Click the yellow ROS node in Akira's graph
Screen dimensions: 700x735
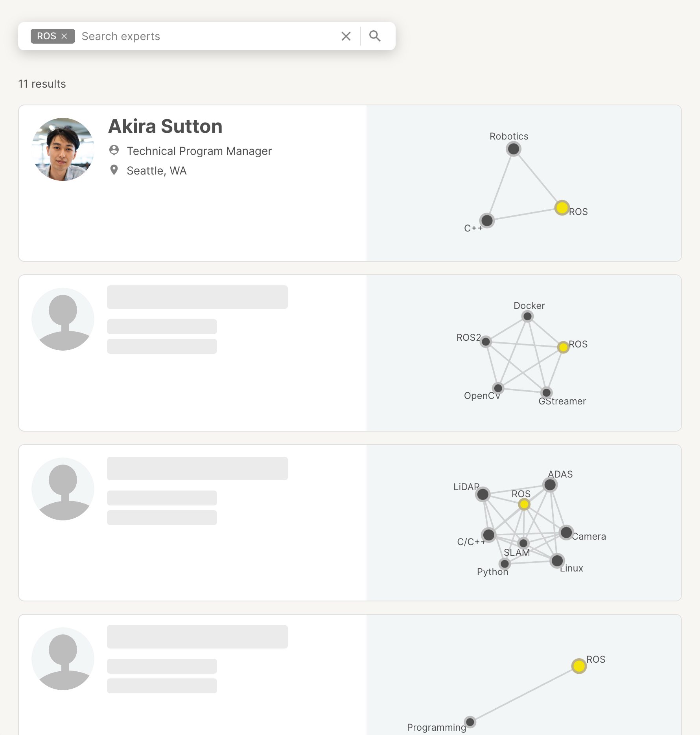pos(562,208)
